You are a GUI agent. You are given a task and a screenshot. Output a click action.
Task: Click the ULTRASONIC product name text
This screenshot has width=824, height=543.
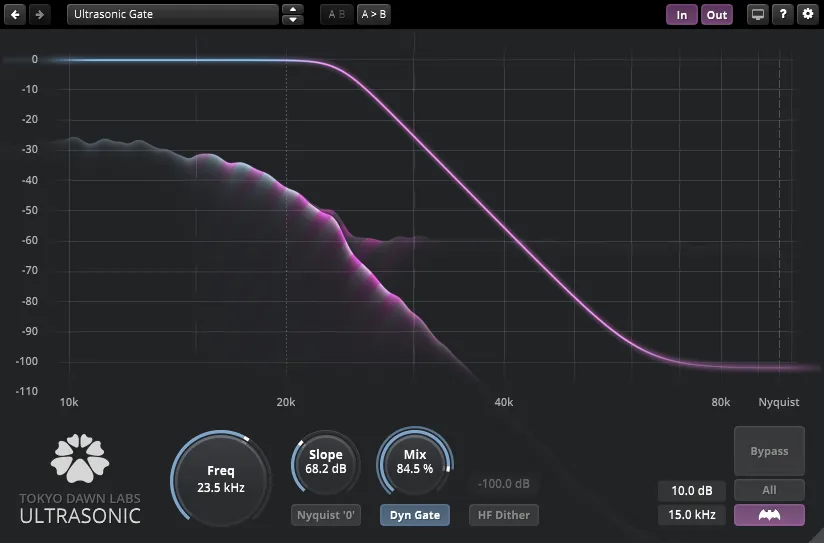(x=80, y=516)
